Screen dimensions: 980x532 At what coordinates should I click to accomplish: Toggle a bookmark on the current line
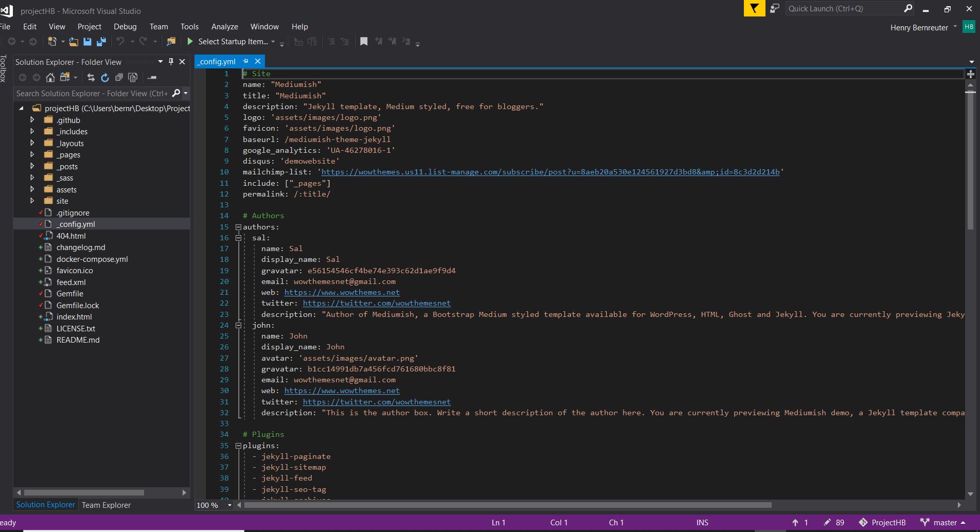tap(364, 42)
